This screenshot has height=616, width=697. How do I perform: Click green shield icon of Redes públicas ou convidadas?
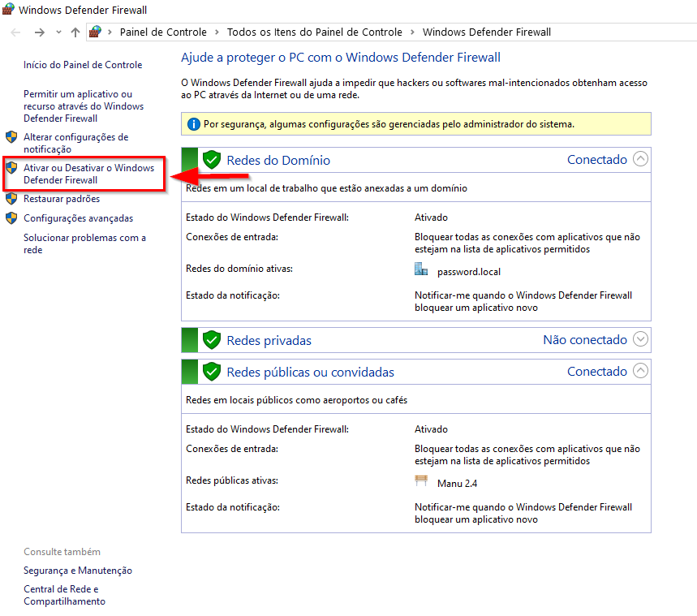tap(212, 372)
